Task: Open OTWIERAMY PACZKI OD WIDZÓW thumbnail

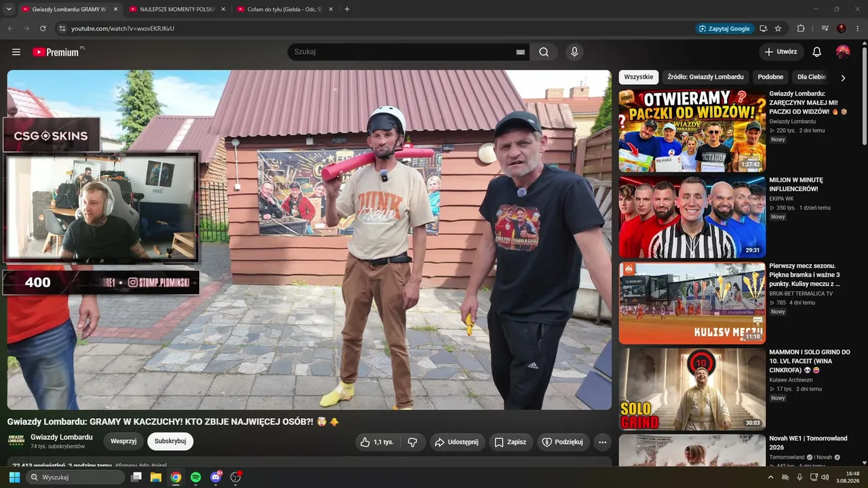Action: tap(692, 131)
